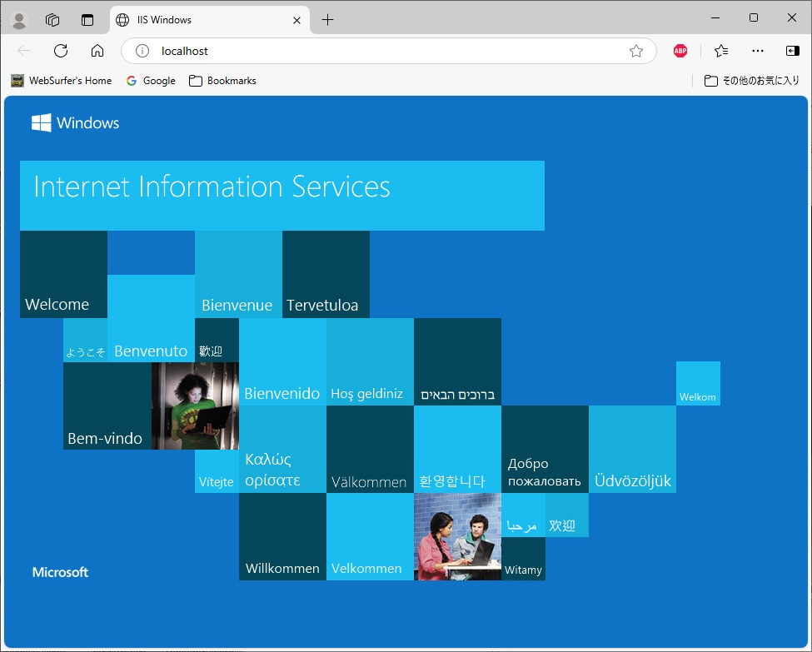Maximize the browser window
This screenshot has width=812, height=652.
click(x=754, y=18)
